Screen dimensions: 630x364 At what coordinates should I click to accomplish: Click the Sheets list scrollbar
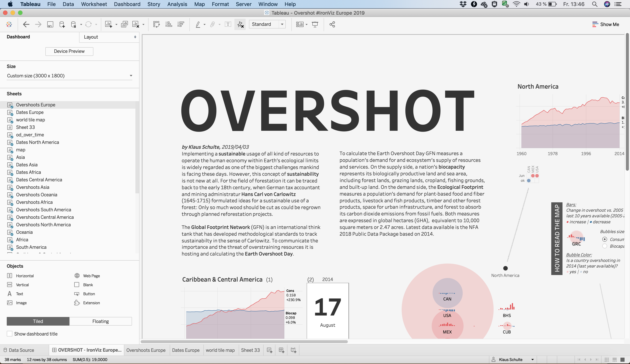pyautogui.click(x=137, y=147)
